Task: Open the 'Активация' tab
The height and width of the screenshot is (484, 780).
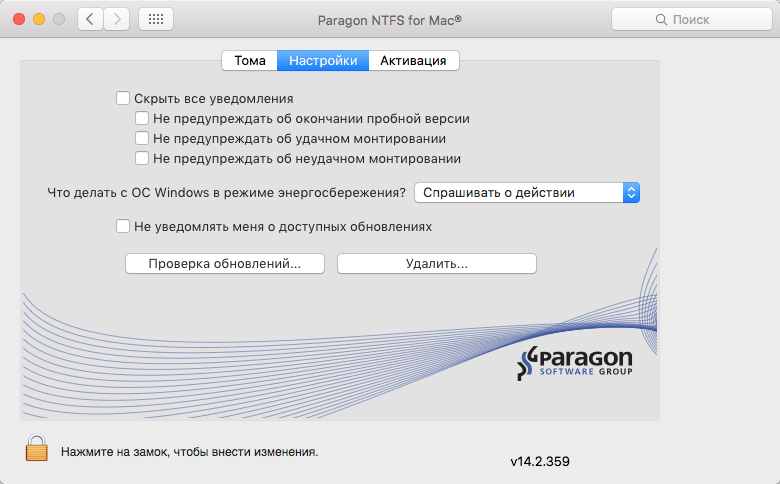Action: click(x=413, y=61)
